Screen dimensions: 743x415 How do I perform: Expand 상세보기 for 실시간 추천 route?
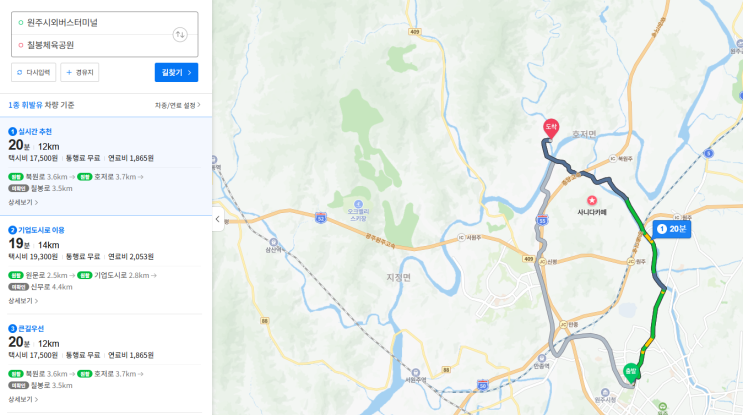click(23, 202)
